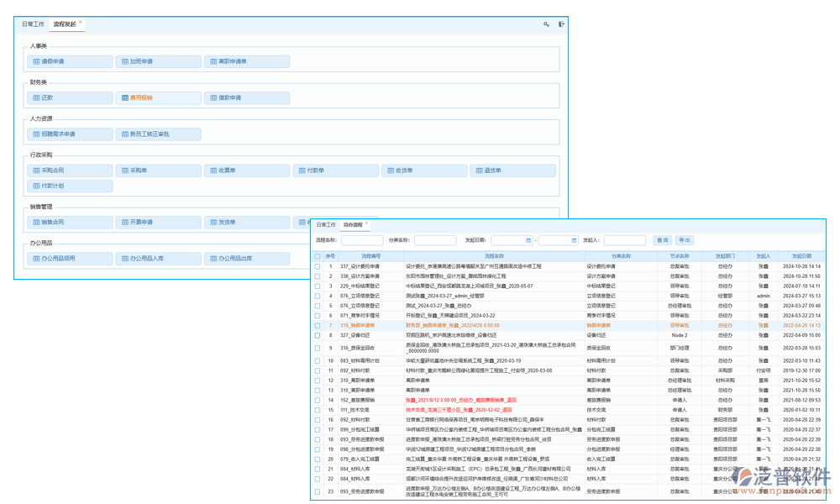Focus the 发起人 filter input field
Screen dimensions: 840x504
pyautogui.click(x=624, y=240)
